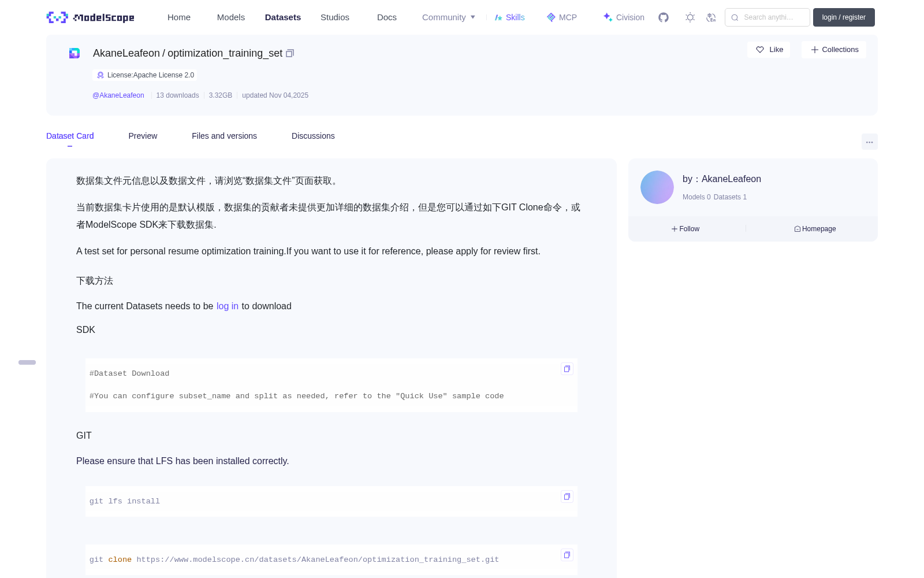Image resolution: width=924 pixels, height=578 pixels.
Task: Like this dataset
Action: pyautogui.click(x=769, y=50)
